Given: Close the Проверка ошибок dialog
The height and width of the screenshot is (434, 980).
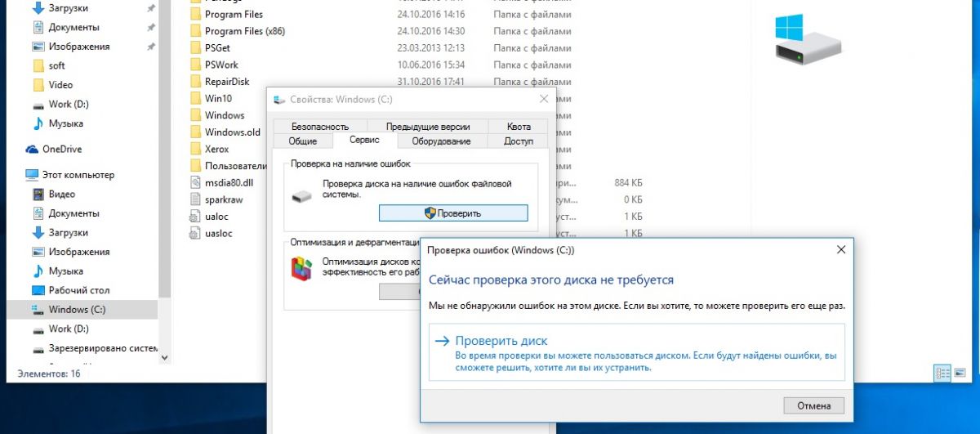Looking at the screenshot, I should point(841,249).
